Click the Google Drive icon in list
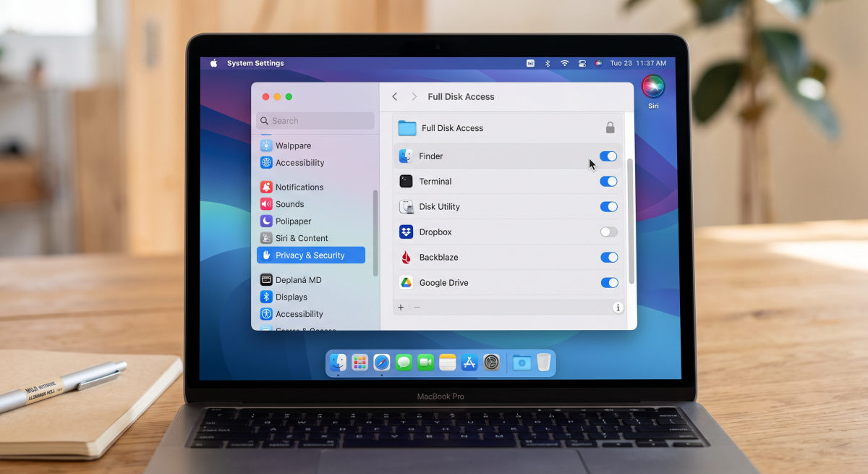This screenshot has height=474, width=868. [407, 283]
